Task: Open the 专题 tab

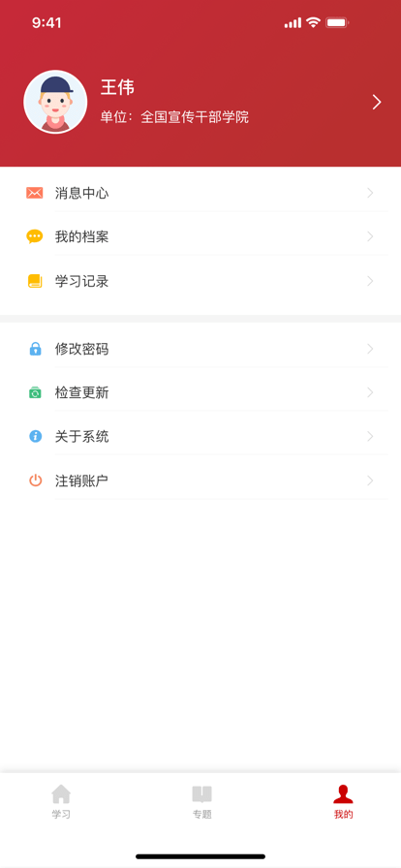Action: [x=201, y=801]
